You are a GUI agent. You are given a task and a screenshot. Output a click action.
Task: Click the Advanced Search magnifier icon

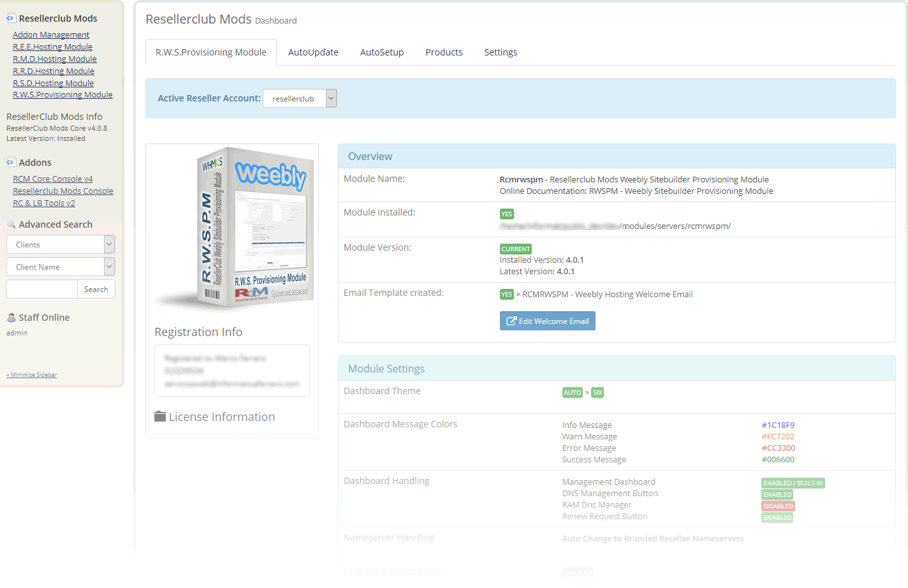pyautogui.click(x=11, y=224)
